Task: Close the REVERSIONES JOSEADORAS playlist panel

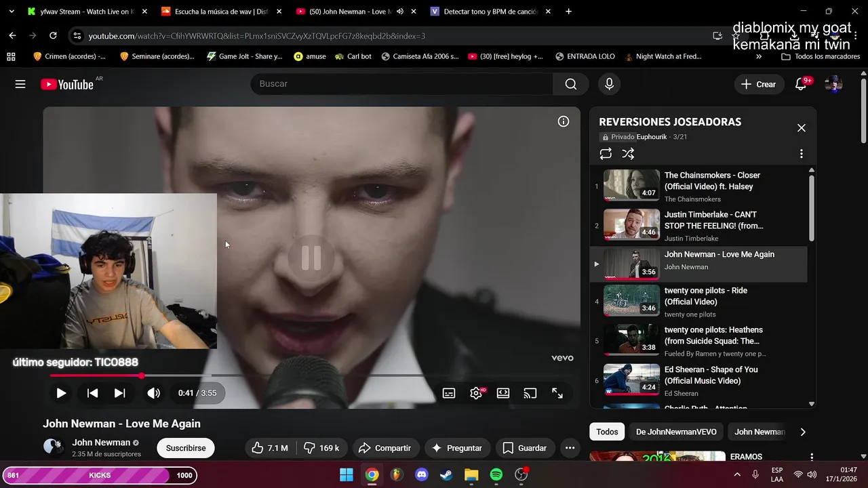Action: point(802,128)
